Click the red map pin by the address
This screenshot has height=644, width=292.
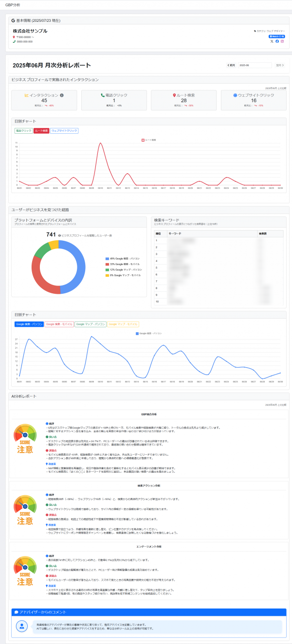(14, 36)
